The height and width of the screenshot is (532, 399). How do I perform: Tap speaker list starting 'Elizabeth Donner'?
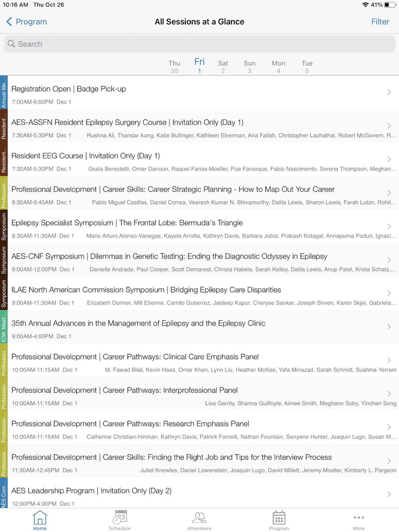click(242, 303)
